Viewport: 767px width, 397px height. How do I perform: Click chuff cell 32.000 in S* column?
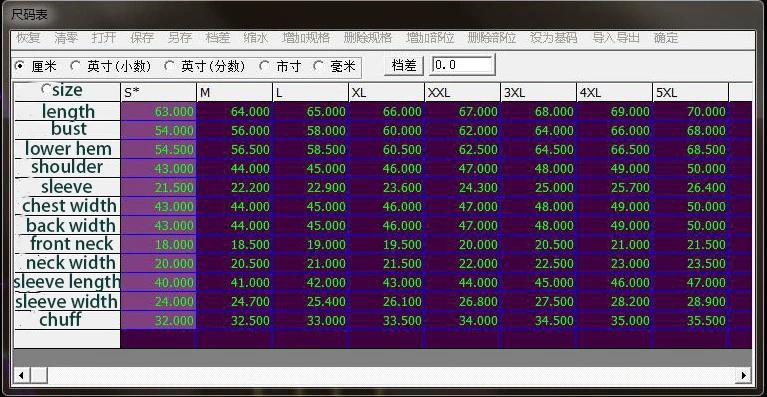coord(158,320)
